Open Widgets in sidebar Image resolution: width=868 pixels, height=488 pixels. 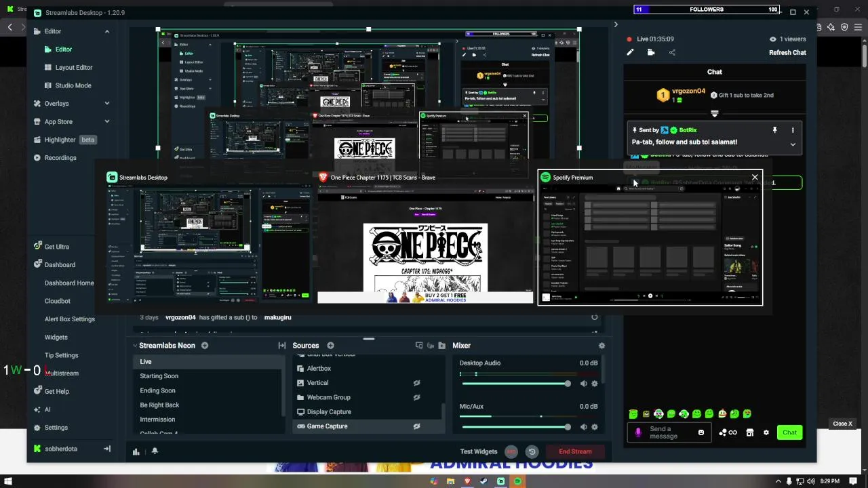(56, 338)
